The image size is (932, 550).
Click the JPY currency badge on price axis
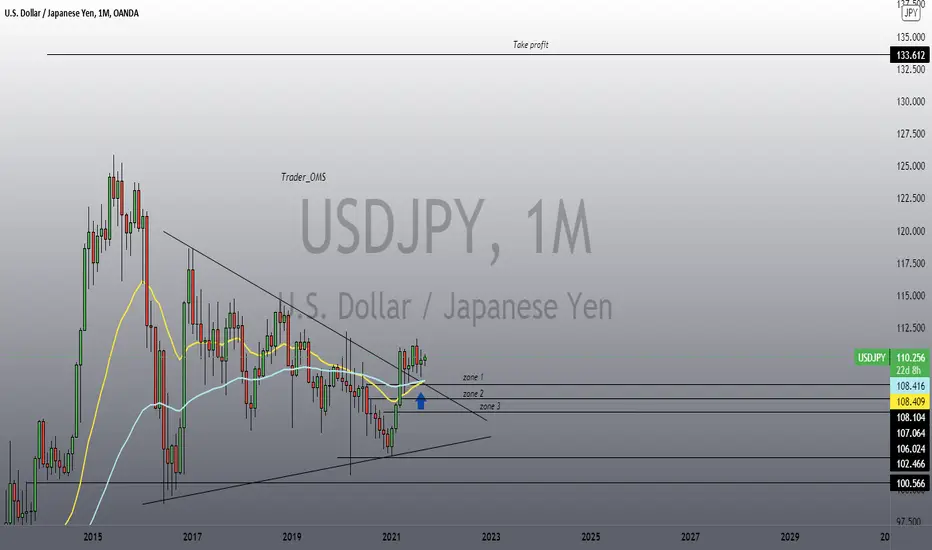click(911, 12)
